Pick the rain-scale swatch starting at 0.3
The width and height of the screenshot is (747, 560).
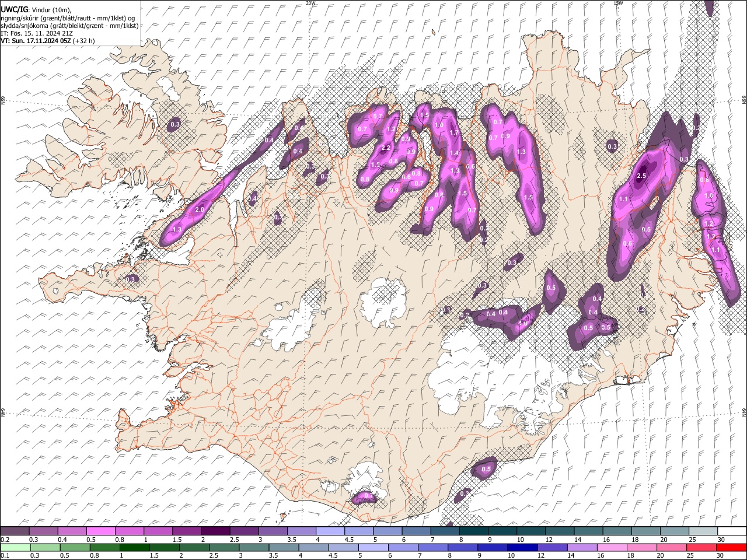pyautogui.click(x=45, y=547)
